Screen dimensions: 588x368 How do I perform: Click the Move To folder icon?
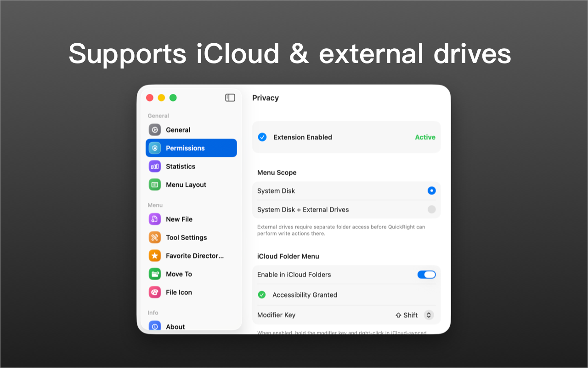tap(155, 274)
